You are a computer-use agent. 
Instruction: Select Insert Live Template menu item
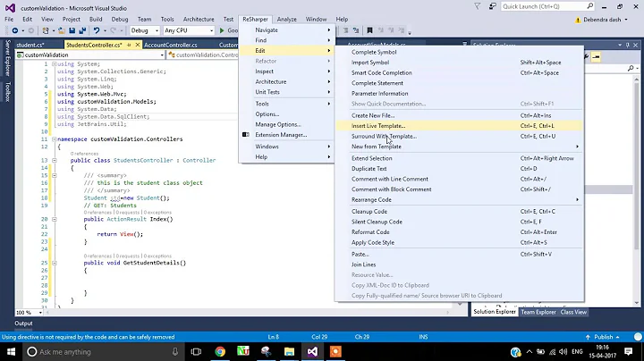click(x=377, y=126)
